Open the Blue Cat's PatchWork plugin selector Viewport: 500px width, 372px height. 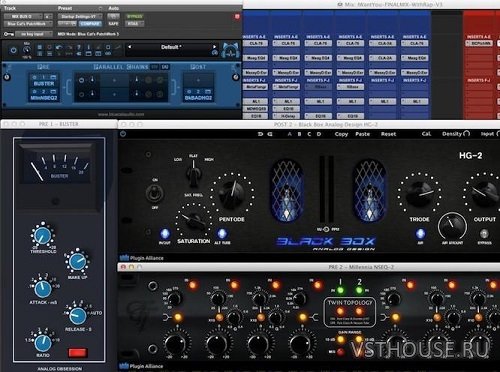click(x=28, y=24)
